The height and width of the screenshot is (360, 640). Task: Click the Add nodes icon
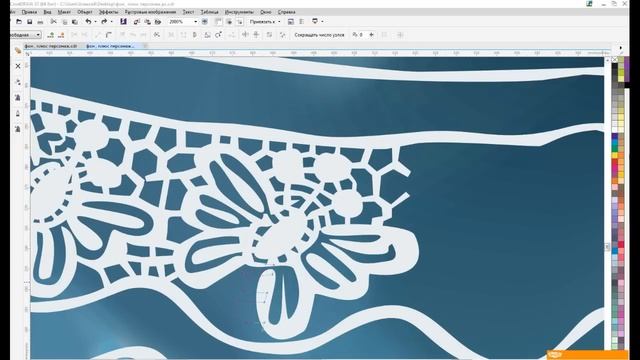[x=51, y=35]
